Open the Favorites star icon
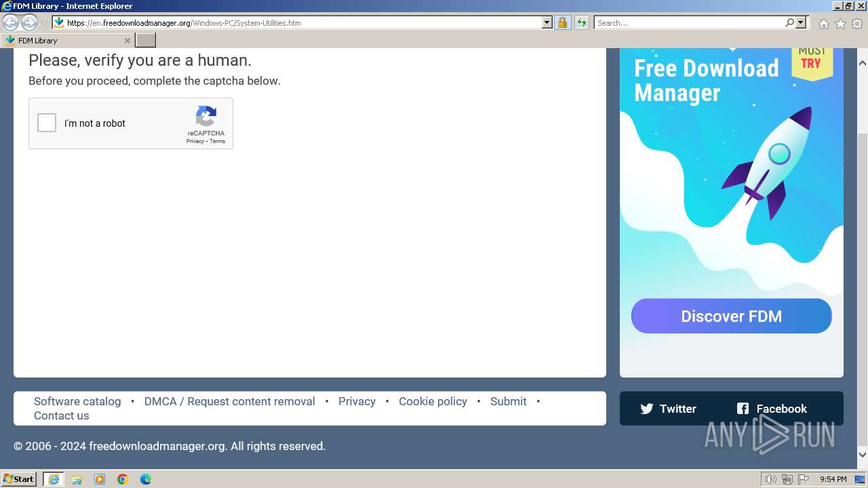Screen dimensions: 868x488 coord(840,24)
